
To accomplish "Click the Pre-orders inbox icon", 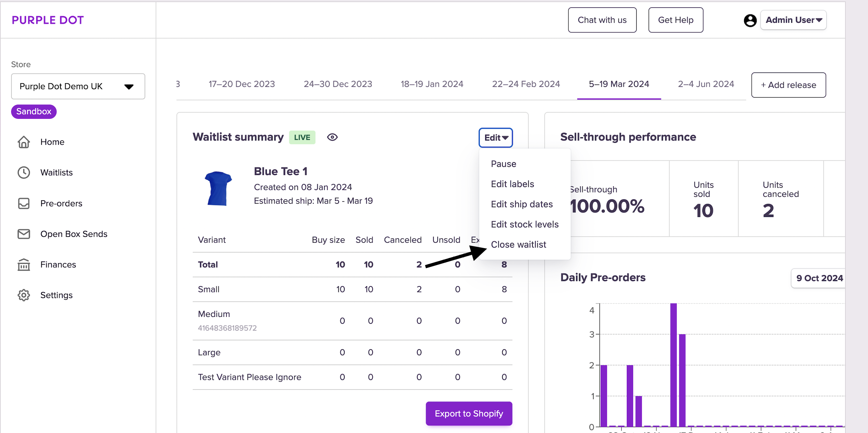I will pos(24,203).
